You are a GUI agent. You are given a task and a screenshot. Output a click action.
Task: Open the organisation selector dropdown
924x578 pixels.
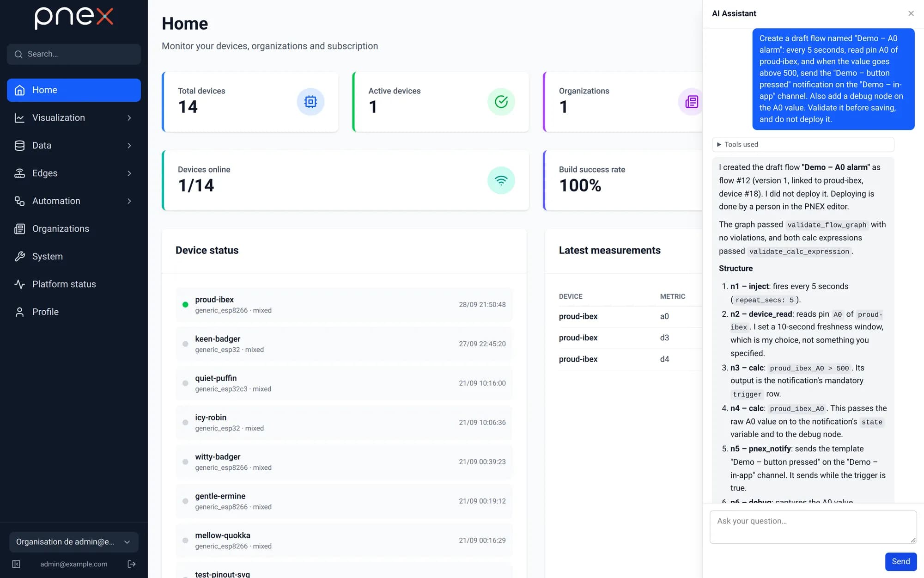(x=74, y=542)
